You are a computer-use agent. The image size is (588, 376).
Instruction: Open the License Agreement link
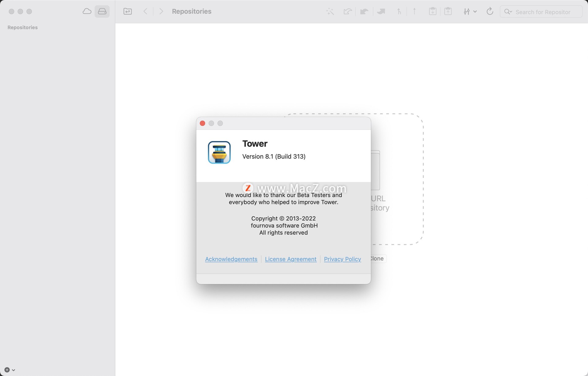[291, 259]
